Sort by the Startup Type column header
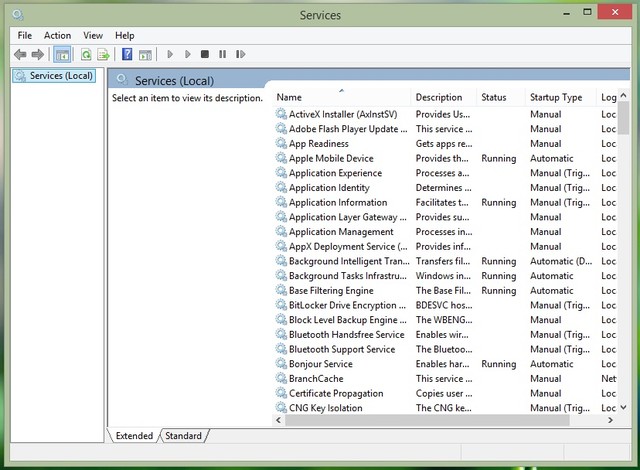The image size is (640, 470). [x=556, y=97]
